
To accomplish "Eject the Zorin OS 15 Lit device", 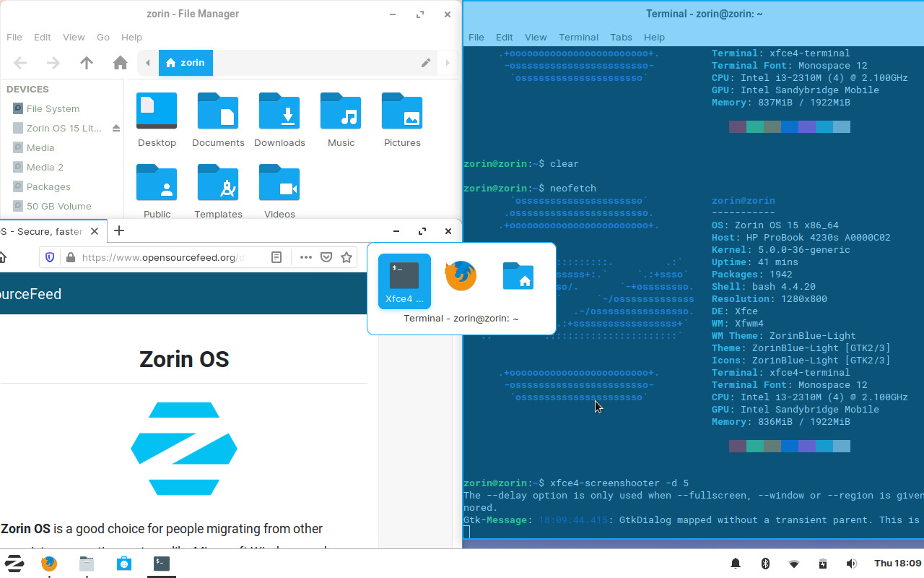I will [x=116, y=128].
